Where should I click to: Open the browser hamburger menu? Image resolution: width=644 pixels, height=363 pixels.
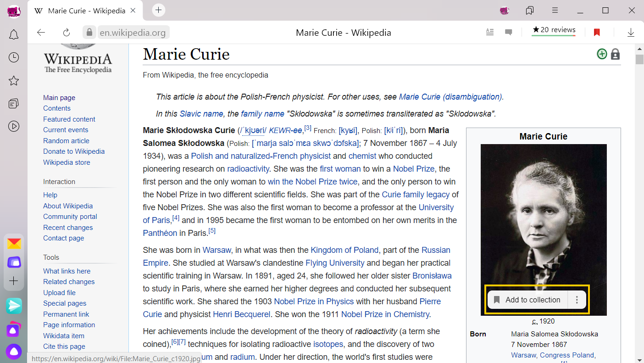(555, 10)
